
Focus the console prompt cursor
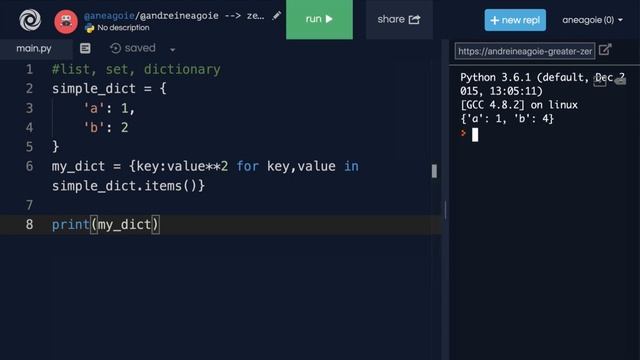[x=475, y=135]
